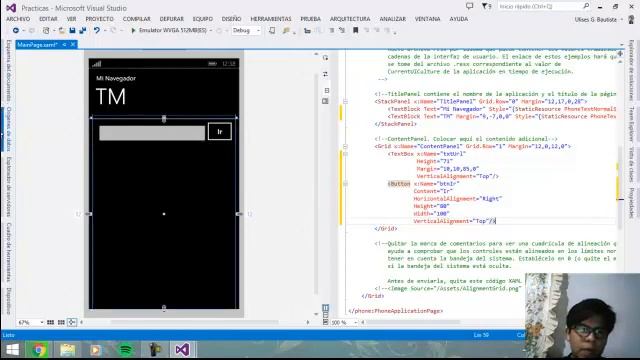Click the Button tag in code
Screen dimensions: 640x360
click(x=399, y=184)
